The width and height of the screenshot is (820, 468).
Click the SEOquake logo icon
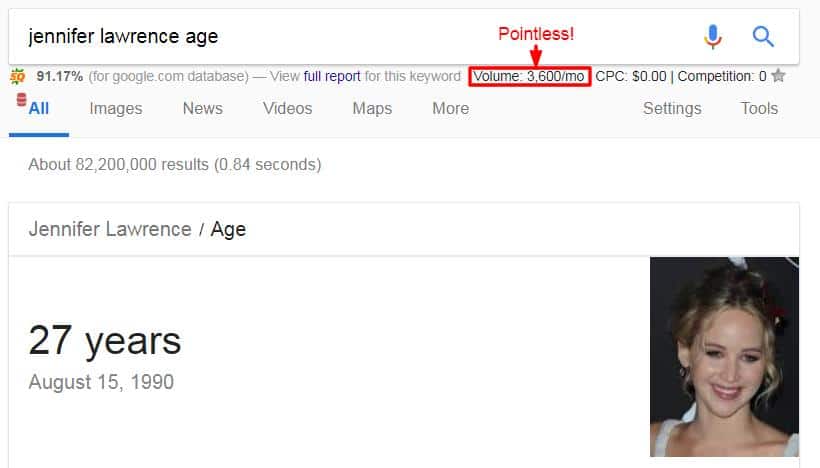pos(17,76)
